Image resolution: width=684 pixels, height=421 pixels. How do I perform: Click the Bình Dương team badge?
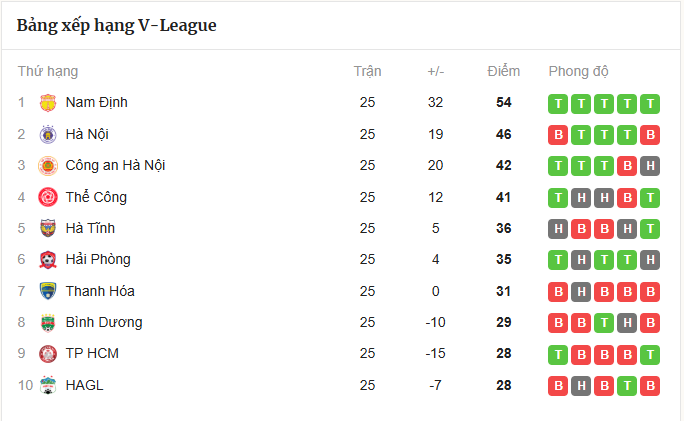[x=48, y=323]
